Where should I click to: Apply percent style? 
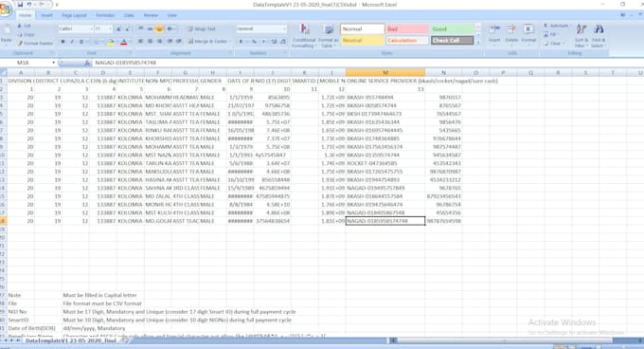pos(254,42)
